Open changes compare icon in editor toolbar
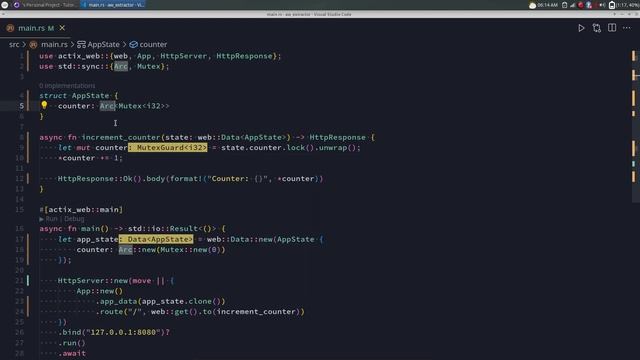 pyautogui.click(x=596, y=28)
